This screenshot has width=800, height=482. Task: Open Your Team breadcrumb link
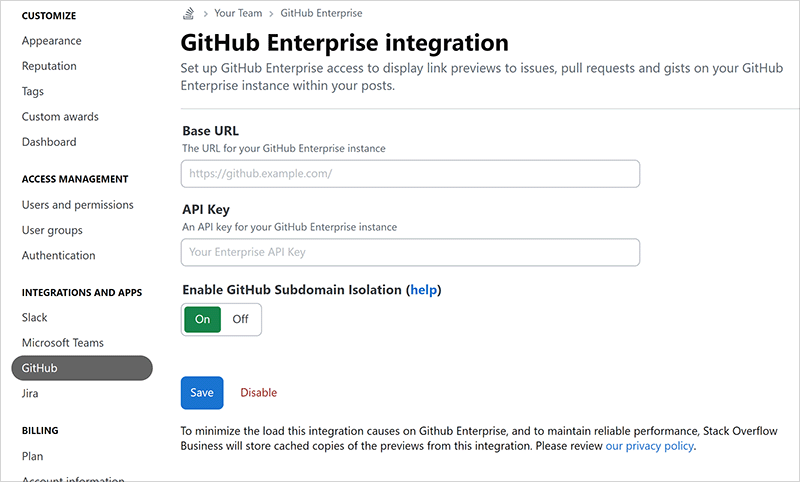point(238,14)
